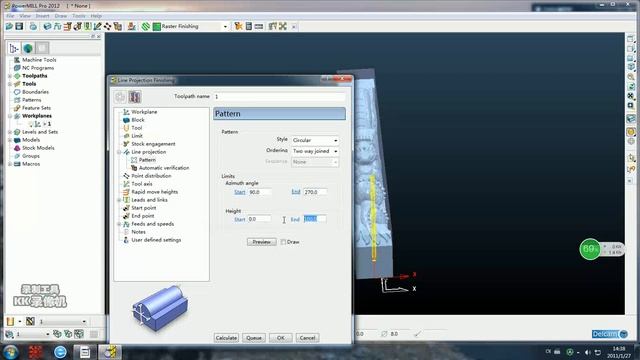This screenshot has width=640, height=360.
Task: Click the blank third explorer tab icon
Action: pos(42,49)
